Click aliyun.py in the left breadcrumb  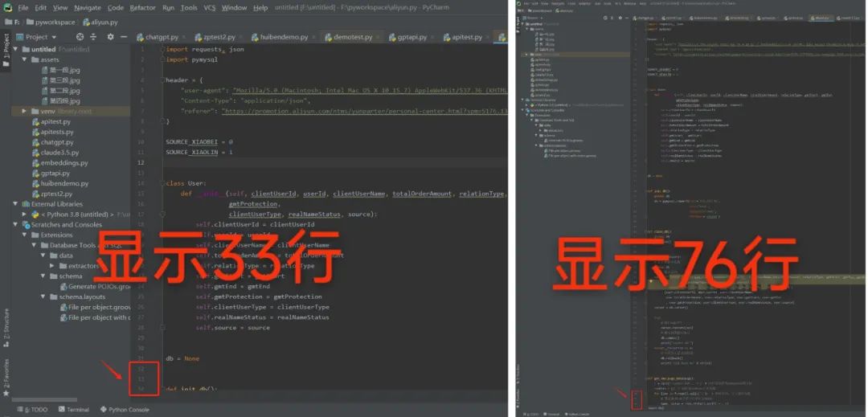point(100,22)
